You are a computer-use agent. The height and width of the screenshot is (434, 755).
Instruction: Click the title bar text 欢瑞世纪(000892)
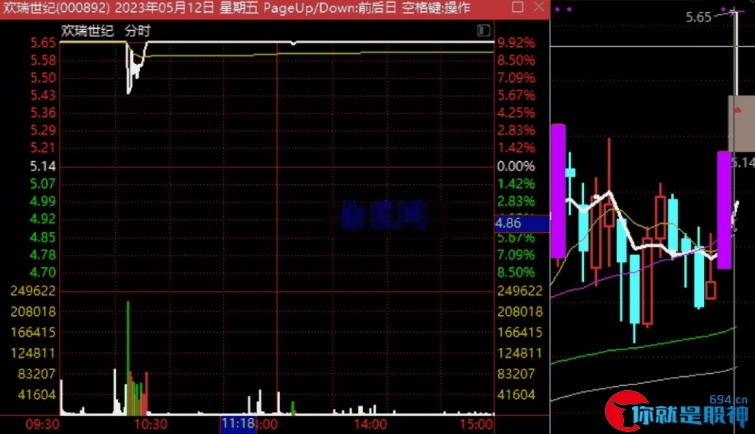click(56, 8)
